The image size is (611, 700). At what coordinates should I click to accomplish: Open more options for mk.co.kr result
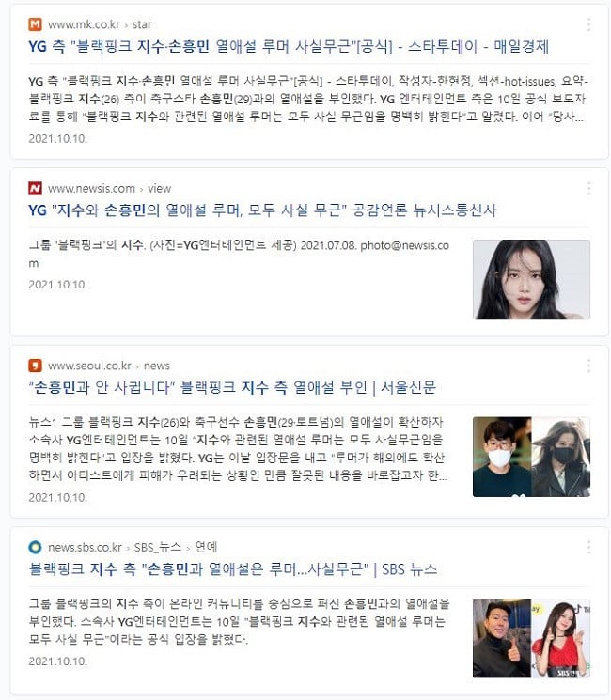[589, 24]
